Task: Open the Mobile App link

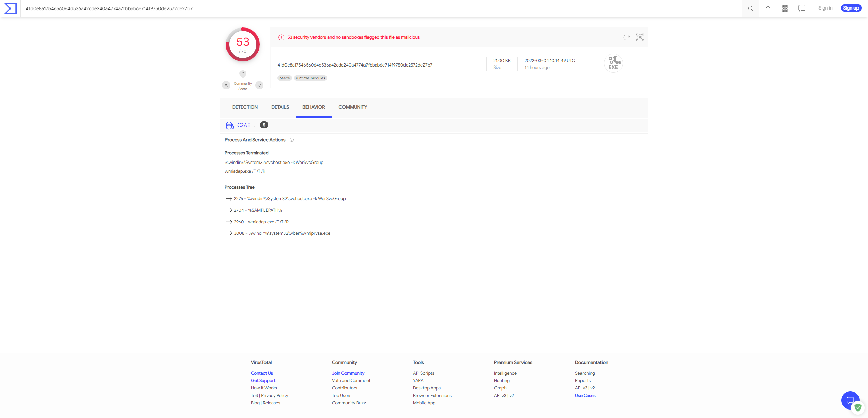Action: (x=424, y=403)
